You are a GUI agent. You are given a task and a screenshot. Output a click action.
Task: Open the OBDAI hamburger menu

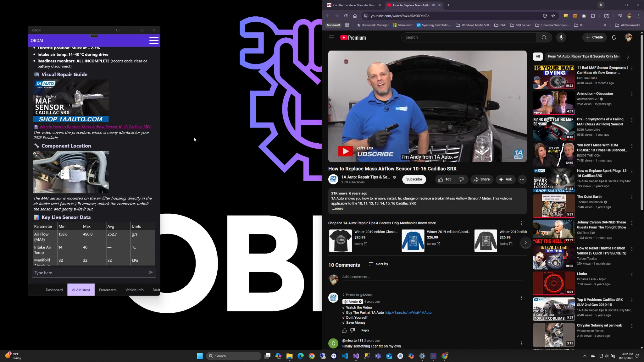154,40
